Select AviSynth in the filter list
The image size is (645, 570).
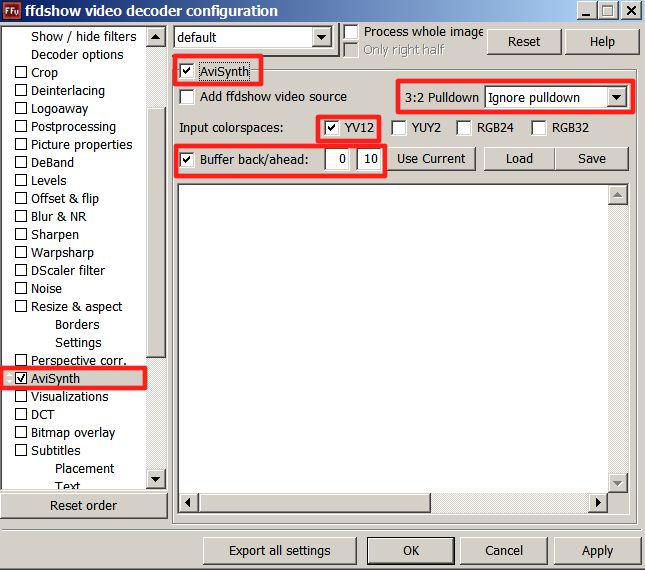click(55, 378)
